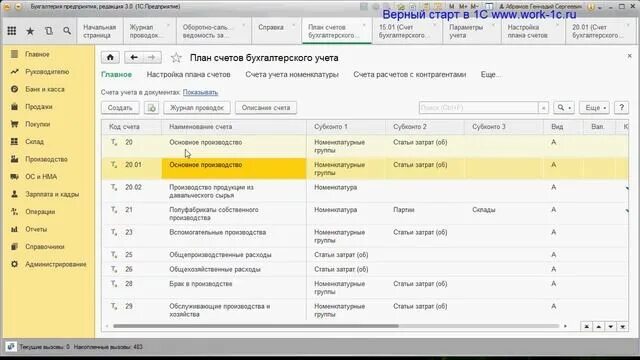Click the ОС и НМА truck icon
640x360 pixels.
pos(14,177)
